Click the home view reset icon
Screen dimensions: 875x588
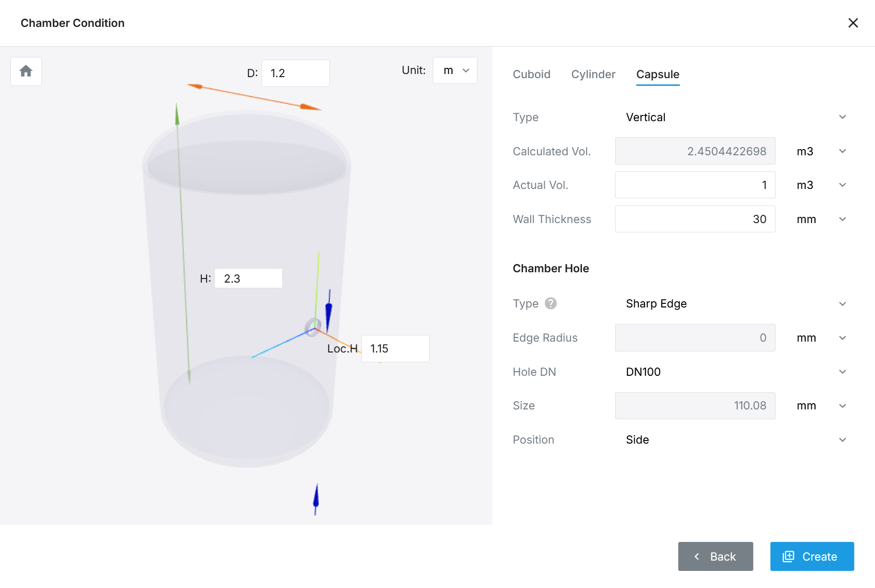coord(26,71)
